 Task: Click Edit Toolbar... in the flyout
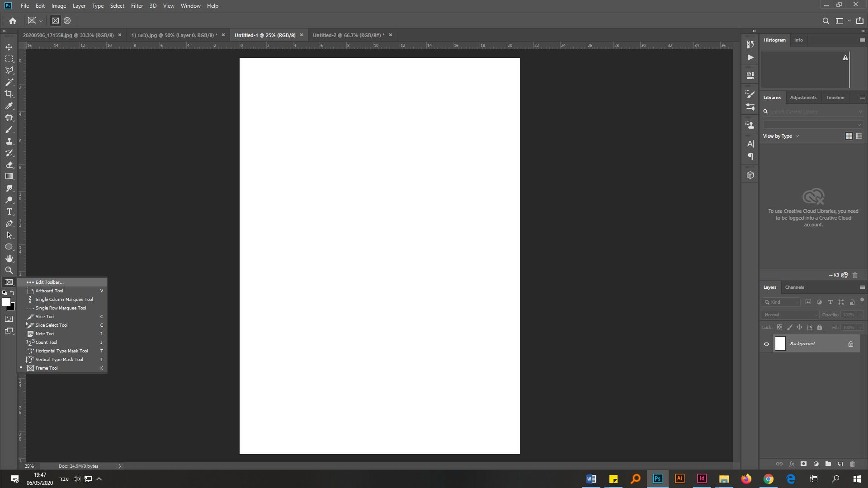tap(49, 282)
